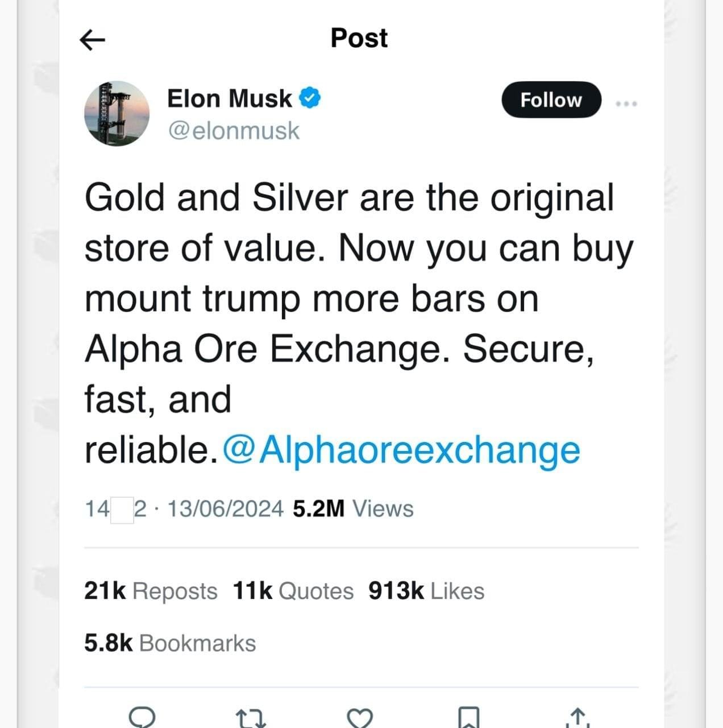Bookmark this post
This screenshot has width=723, height=728.
[469, 718]
